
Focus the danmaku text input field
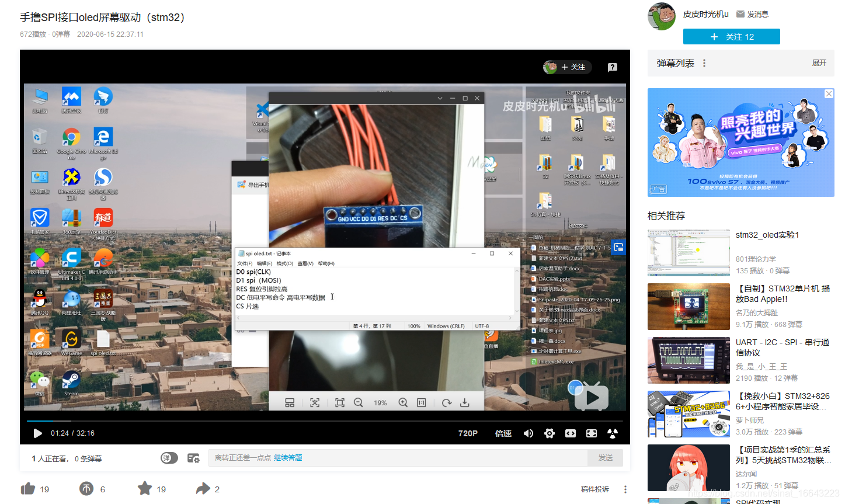click(398, 458)
